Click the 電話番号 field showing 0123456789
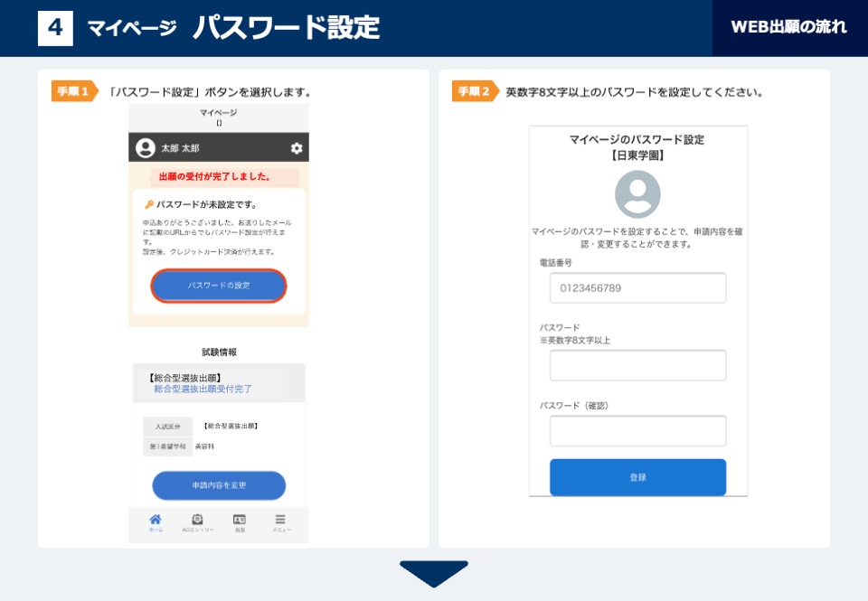This screenshot has height=601, width=868. 637,287
